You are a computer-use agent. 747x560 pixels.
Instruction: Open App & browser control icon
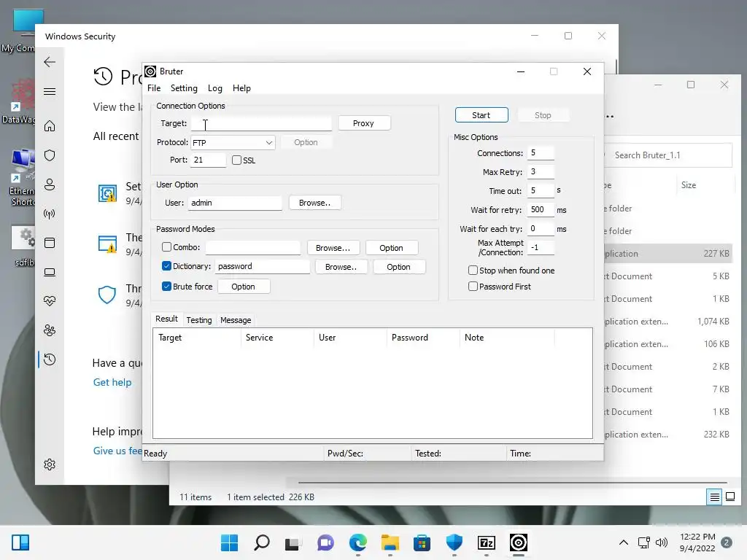point(50,243)
